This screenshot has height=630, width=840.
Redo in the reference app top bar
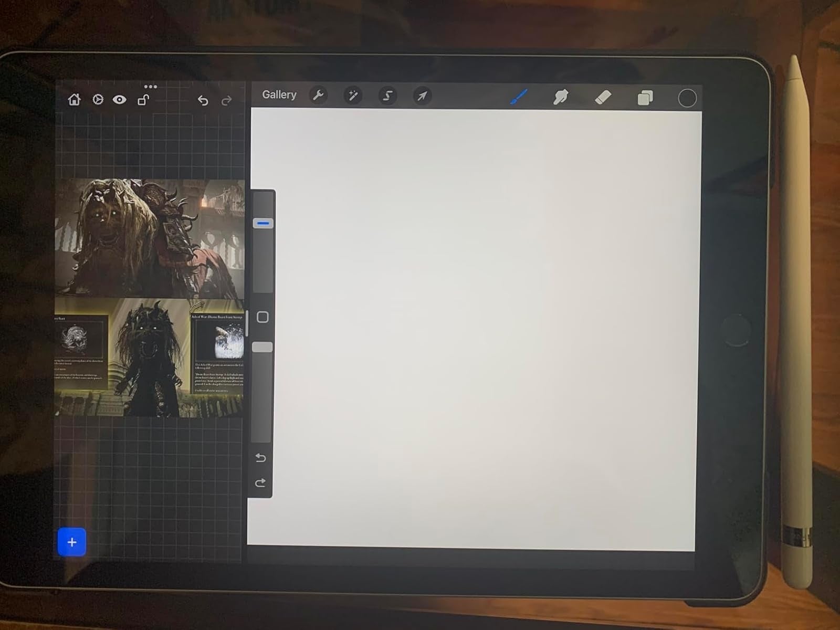tap(226, 100)
